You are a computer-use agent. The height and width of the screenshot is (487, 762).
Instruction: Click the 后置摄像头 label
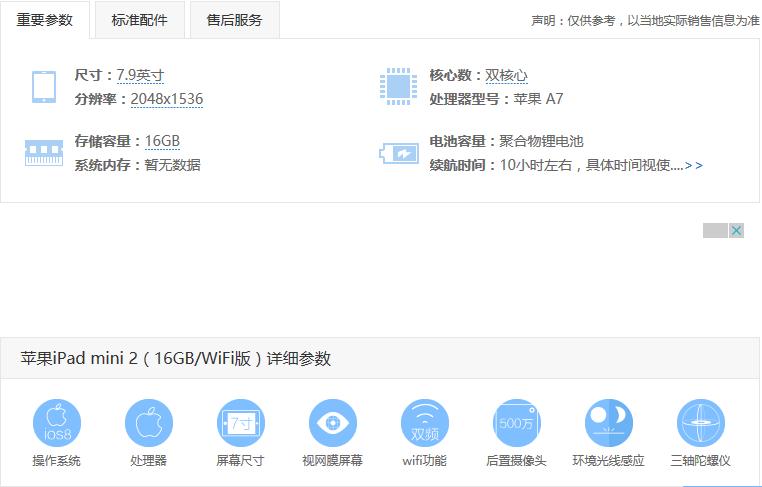[x=516, y=460]
